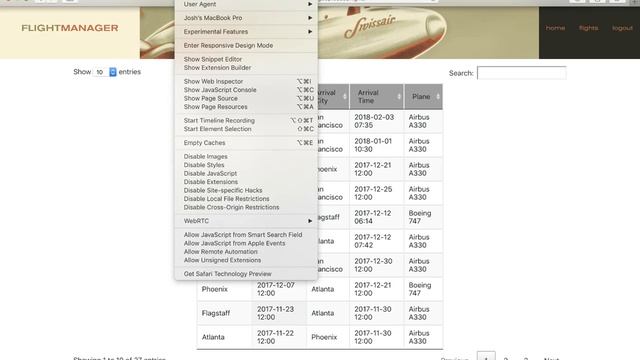Click departure city Flagstaff cell
The image size is (640, 360).
click(224, 313)
